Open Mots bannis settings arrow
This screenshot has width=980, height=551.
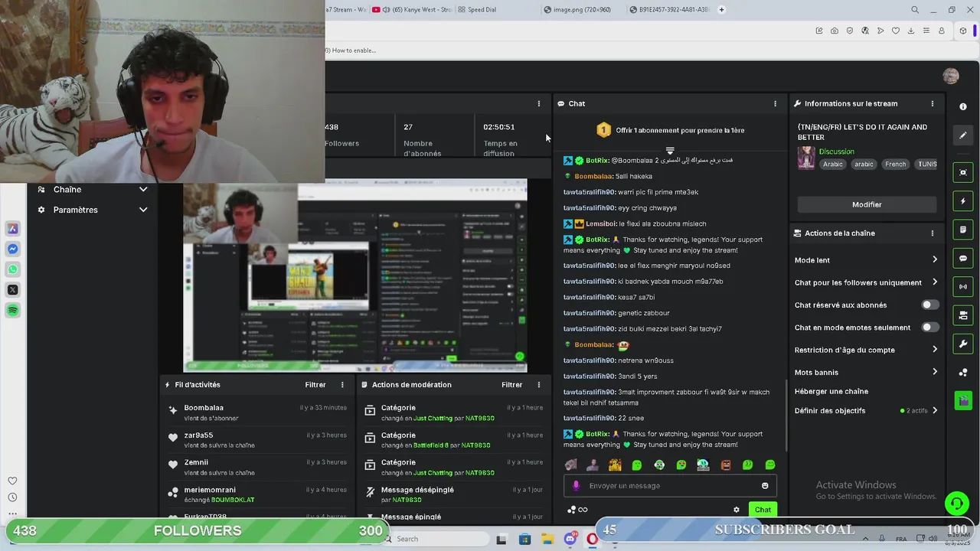click(x=935, y=372)
